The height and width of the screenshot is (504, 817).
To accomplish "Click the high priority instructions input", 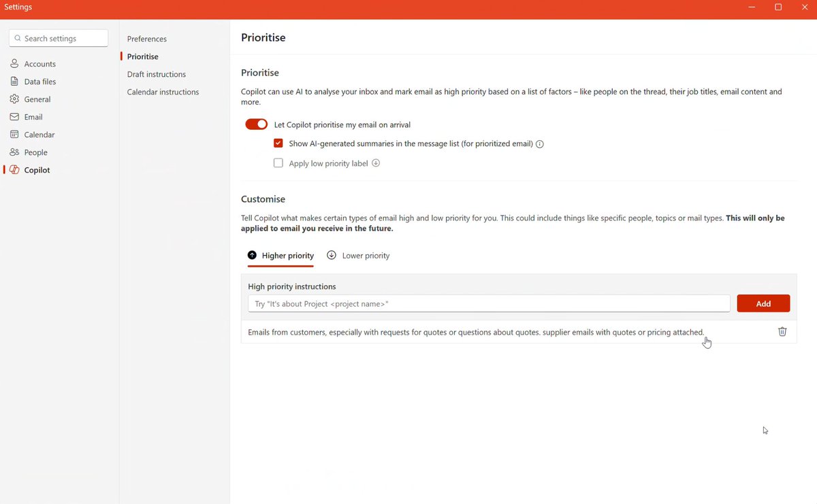I will click(x=489, y=303).
